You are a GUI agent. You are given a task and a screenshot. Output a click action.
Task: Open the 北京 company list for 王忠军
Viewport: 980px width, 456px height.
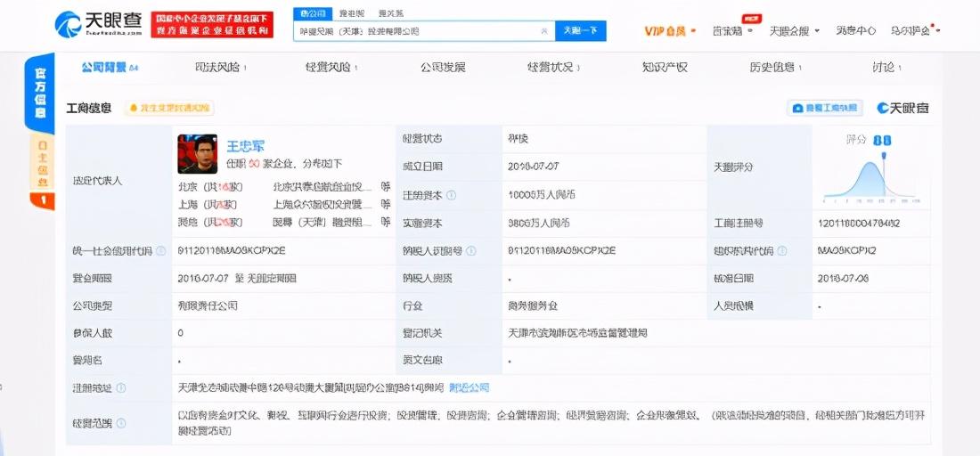210,187
